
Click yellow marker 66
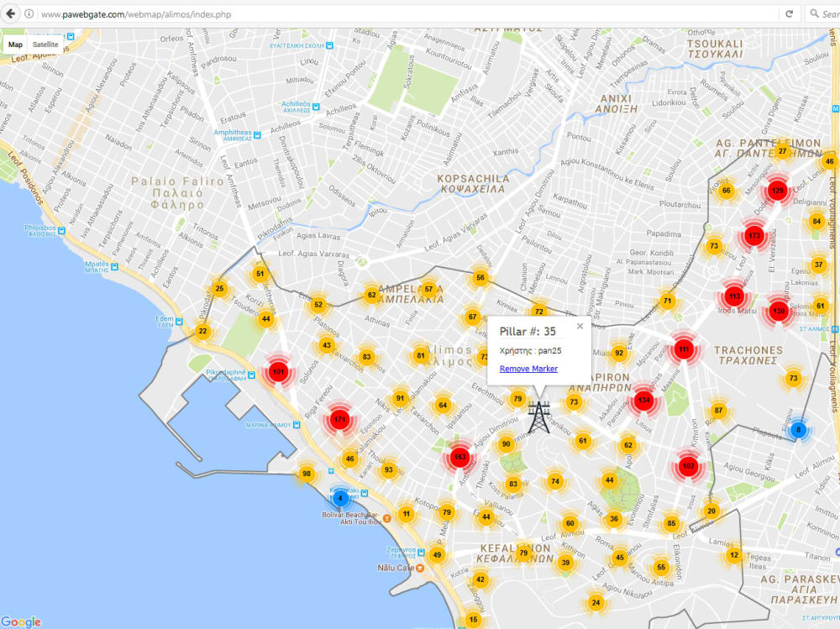(x=726, y=190)
